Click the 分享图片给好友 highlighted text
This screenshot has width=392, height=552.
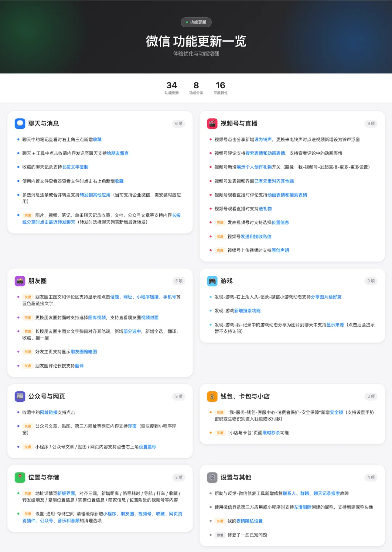pyautogui.click(x=326, y=297)
